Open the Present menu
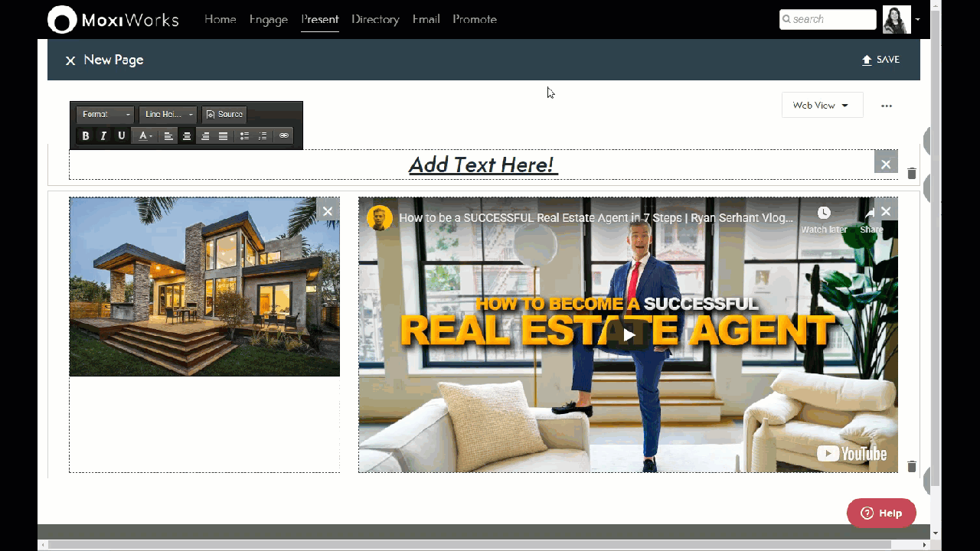The height and width of the screenshot is (551, 980). (320, 19)
